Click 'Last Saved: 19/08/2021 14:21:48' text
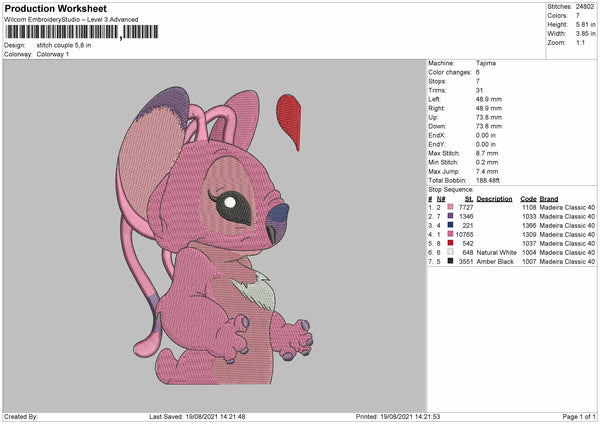The height and width of the screenshot is (424, 600). (x=197, y=417)
